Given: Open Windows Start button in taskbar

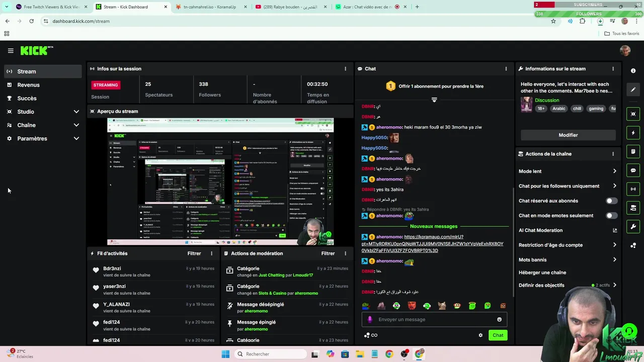Looking at the screenshot, I should click(225, 354).
